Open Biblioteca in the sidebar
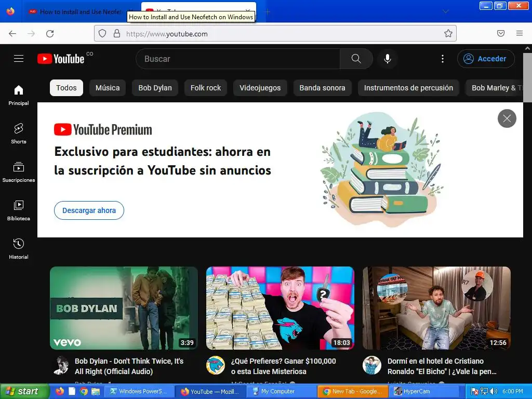Viewport: 532px width, 399px height. coord(19,211)
